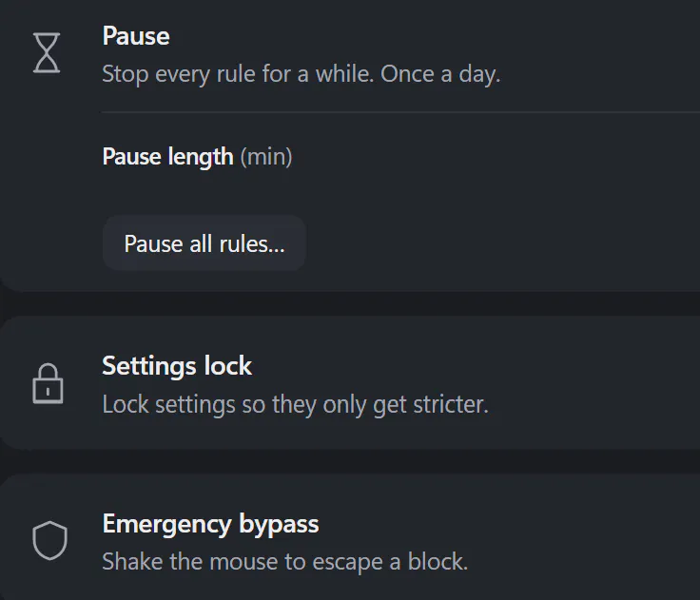Click the word 'length' in Pause length

pos(201,157)
